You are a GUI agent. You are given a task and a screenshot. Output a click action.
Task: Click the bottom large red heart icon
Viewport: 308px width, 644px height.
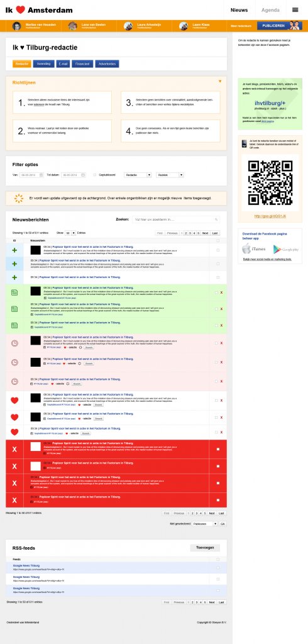pyautogui.click(x=14, y=432)
